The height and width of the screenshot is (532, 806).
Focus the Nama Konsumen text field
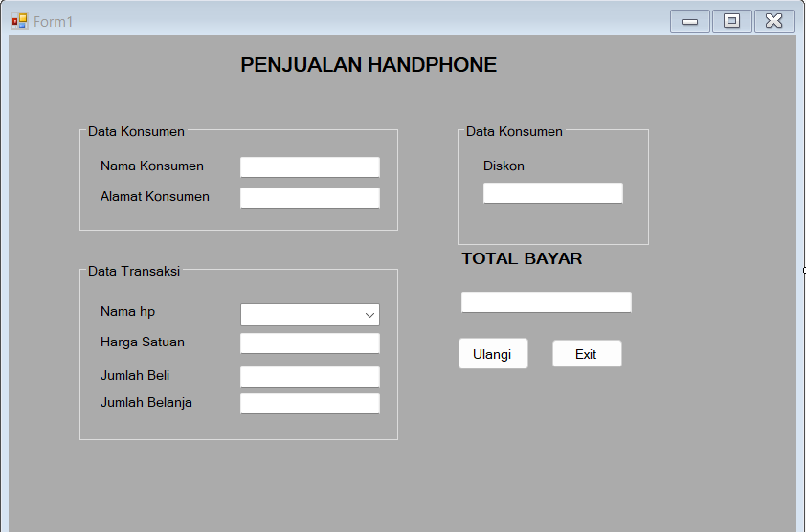[309, 167]
